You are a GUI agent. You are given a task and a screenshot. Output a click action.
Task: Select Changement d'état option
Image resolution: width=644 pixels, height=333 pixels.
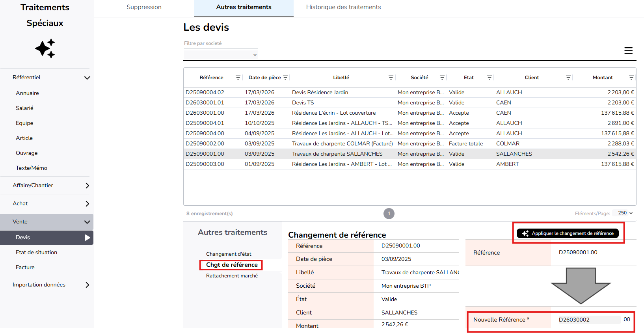coord(229,254)
